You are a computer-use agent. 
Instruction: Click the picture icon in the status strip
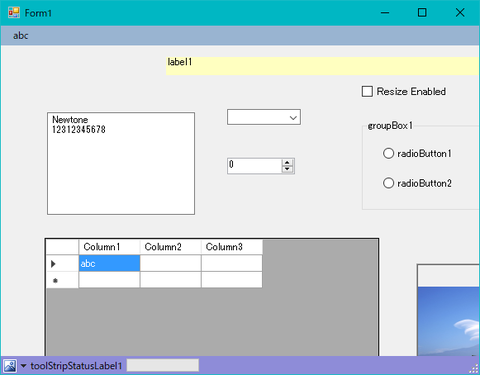click(10, 366)
